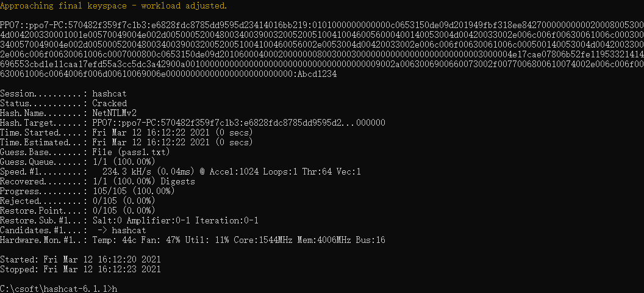Click the Restore.Point line
The image size is (644, 293).
(77, 211)
